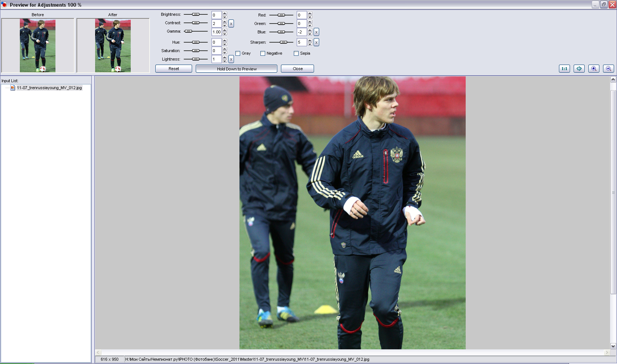Click the Saturation slider handle
Screen dimensions: 617x364
(196, 51)
